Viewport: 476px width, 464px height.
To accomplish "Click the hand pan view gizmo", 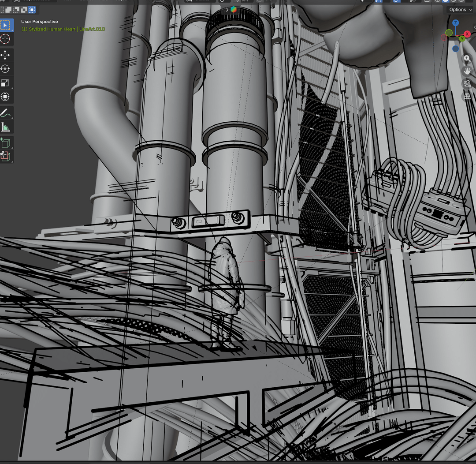I will click(467, 71).
